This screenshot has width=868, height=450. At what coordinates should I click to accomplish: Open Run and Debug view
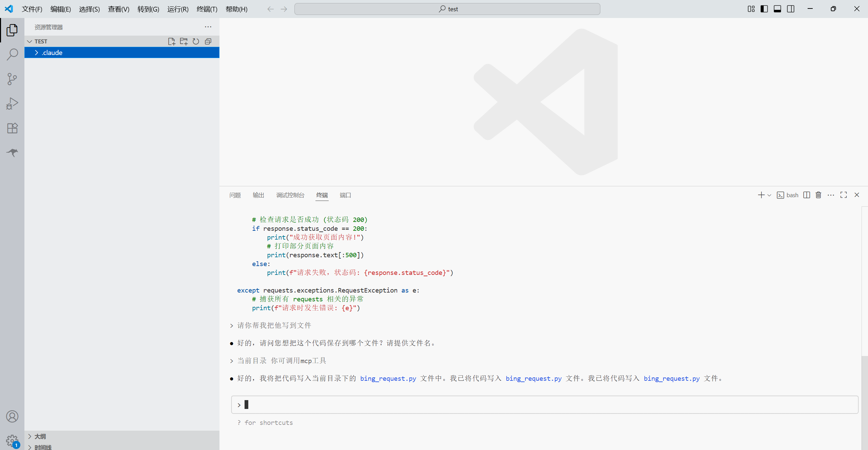click(x=12, y=104)
